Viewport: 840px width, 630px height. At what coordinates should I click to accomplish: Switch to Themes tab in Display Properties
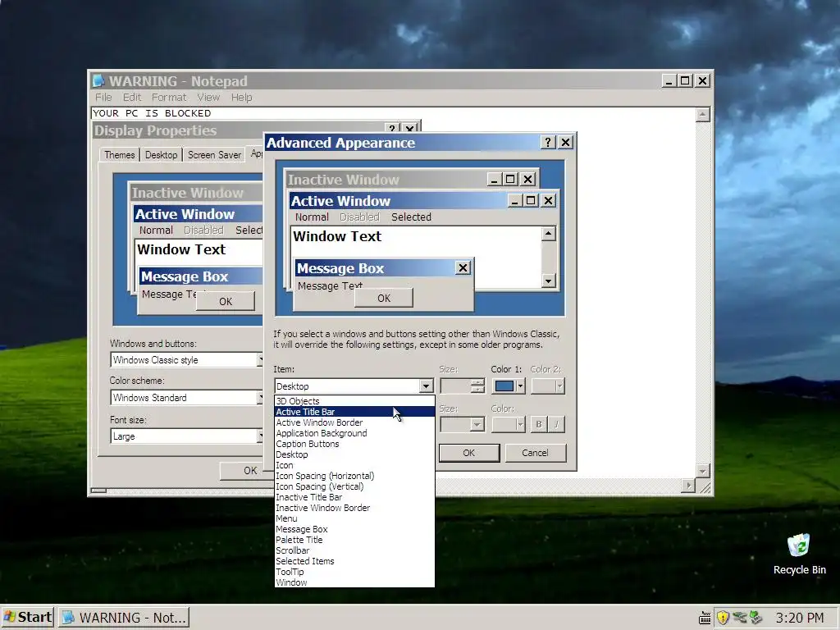pyautogui.click(x=120, y=155)
